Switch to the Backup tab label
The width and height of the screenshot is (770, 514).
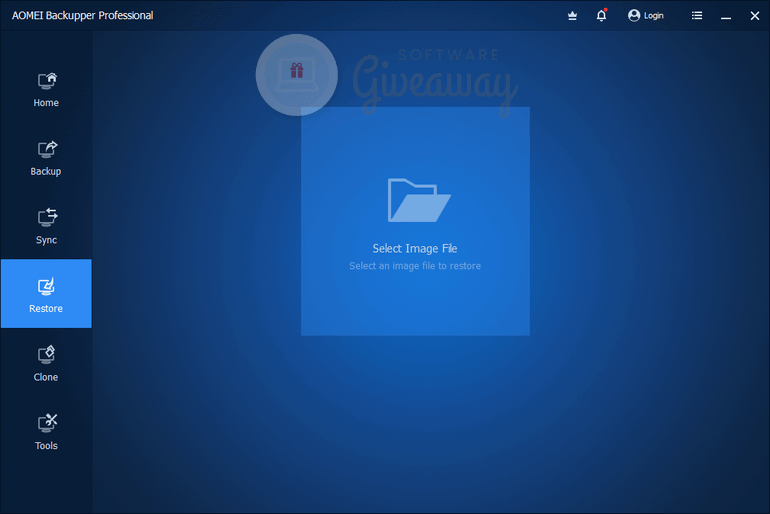(x=46, y=171)
